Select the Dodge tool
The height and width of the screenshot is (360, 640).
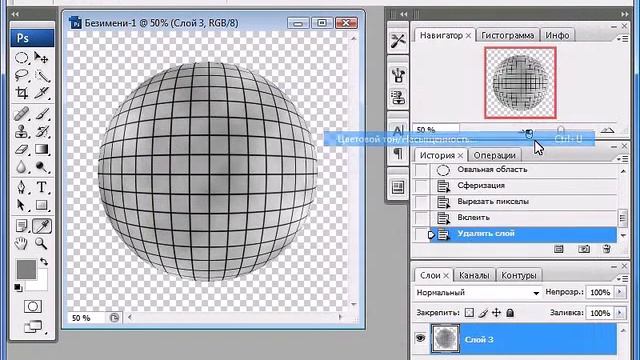41,167
